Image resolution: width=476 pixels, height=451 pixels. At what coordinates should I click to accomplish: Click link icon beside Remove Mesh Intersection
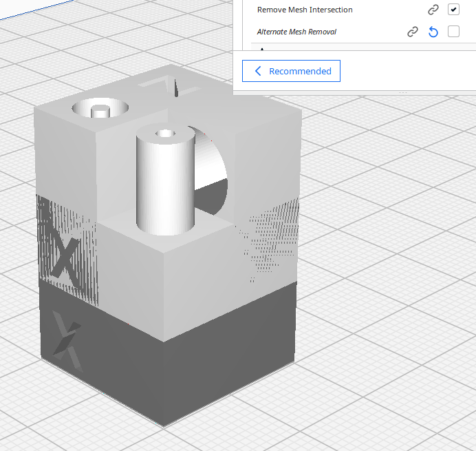433,10
